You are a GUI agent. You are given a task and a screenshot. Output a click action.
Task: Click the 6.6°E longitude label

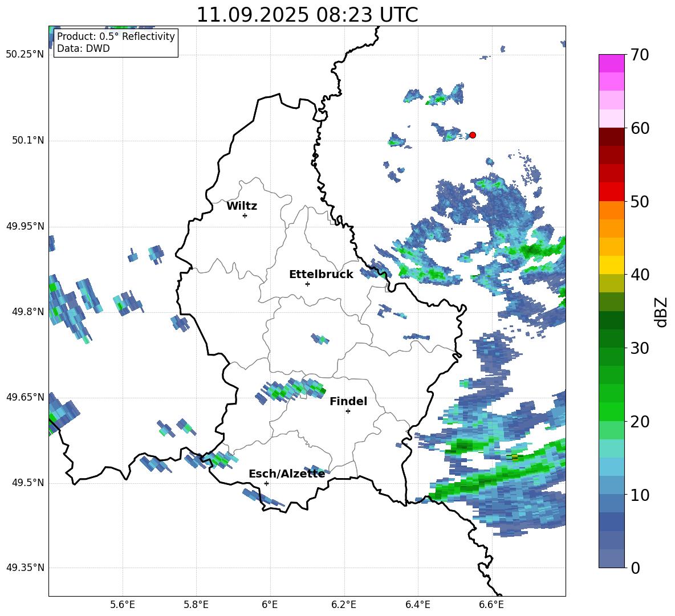point(491,605)
